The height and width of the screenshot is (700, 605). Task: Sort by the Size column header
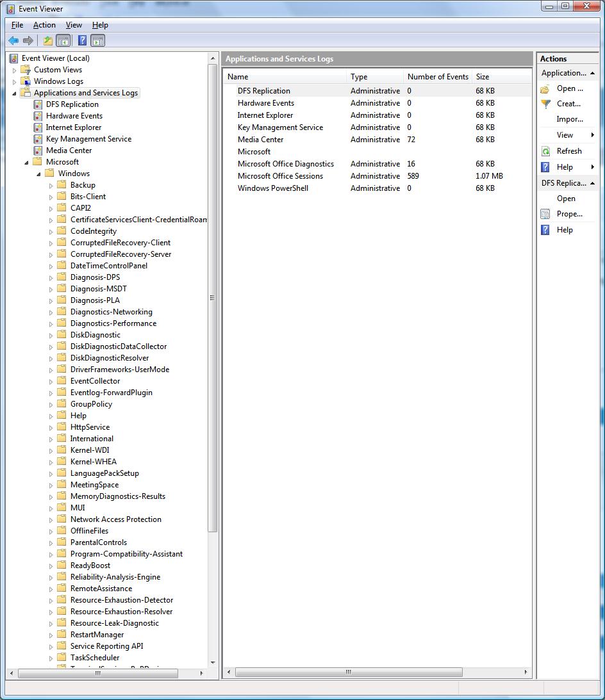pyautogui.click(x=501, y=77)
